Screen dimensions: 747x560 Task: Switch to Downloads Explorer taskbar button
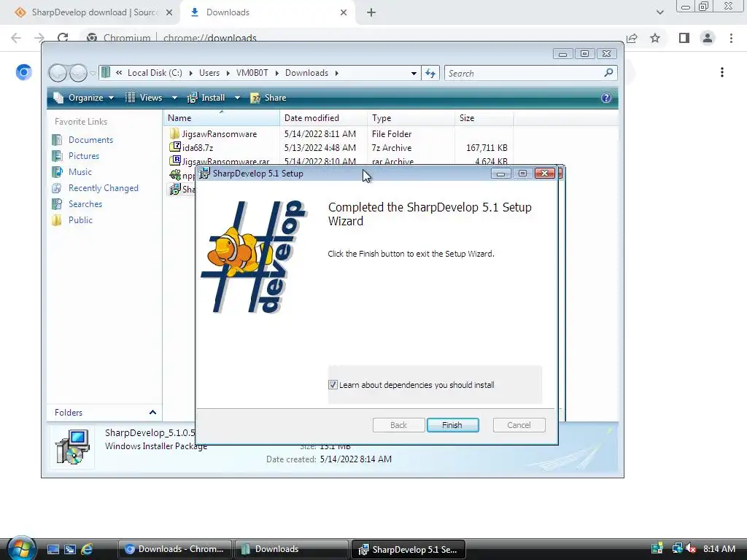[292, 549]
